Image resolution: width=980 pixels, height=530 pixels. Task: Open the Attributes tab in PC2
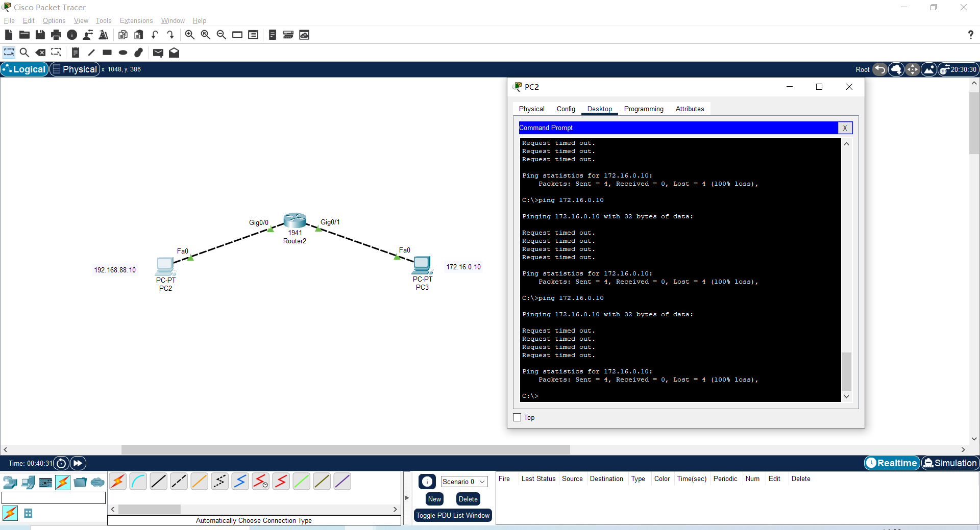tap(690, 109)
